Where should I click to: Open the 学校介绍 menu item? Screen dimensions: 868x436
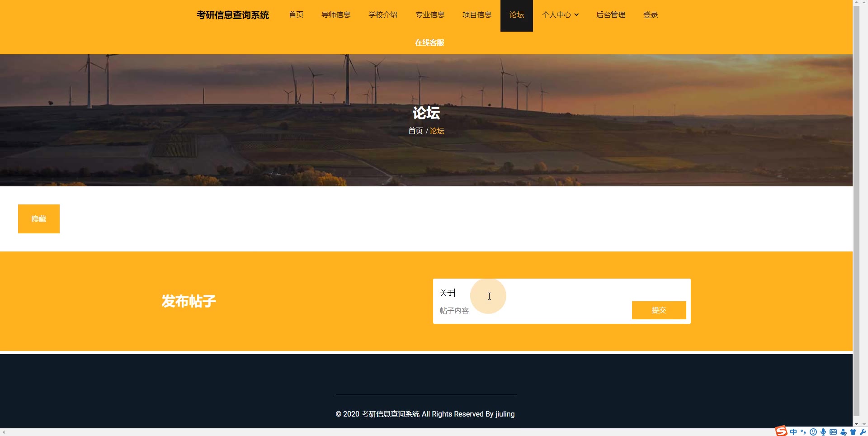pos(383,15)
